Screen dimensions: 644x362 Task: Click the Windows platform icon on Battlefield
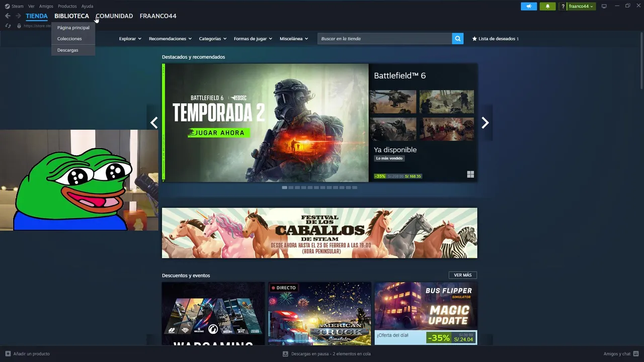470,174
